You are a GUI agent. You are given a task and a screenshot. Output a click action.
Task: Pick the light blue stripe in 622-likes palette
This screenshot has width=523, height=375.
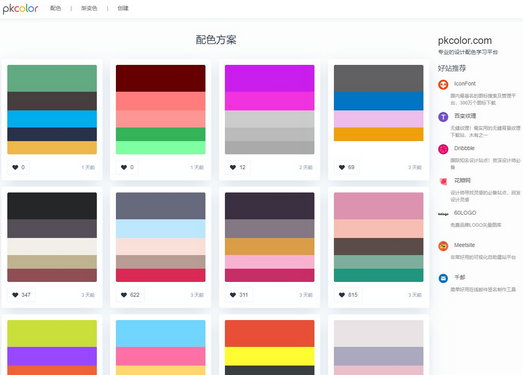pos(160,229)
